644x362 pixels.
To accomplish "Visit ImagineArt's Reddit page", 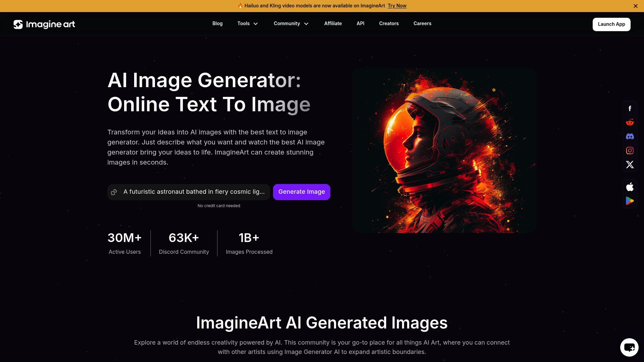I will click(630, 122).
